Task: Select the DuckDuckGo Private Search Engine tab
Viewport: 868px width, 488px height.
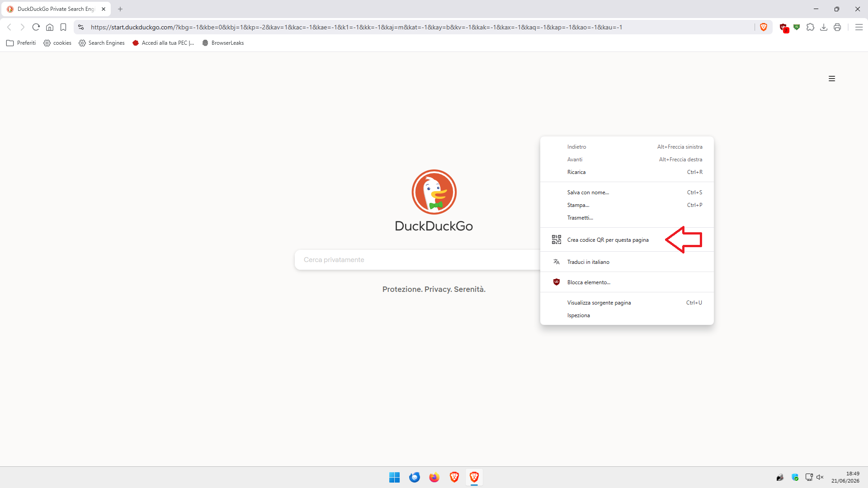Action: tap(56, 9)
